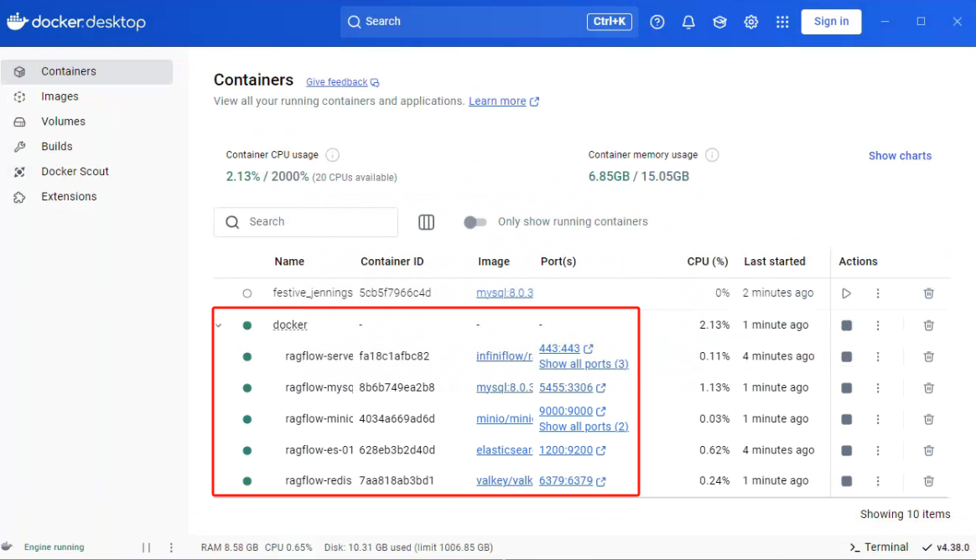Open the Learning center icon
Screen dimensions: 976x560
click(719, 22)
